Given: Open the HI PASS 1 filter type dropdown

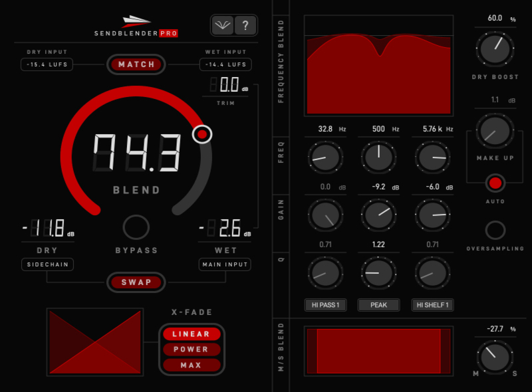Looking at the screenshot, I should click(326, 305).
